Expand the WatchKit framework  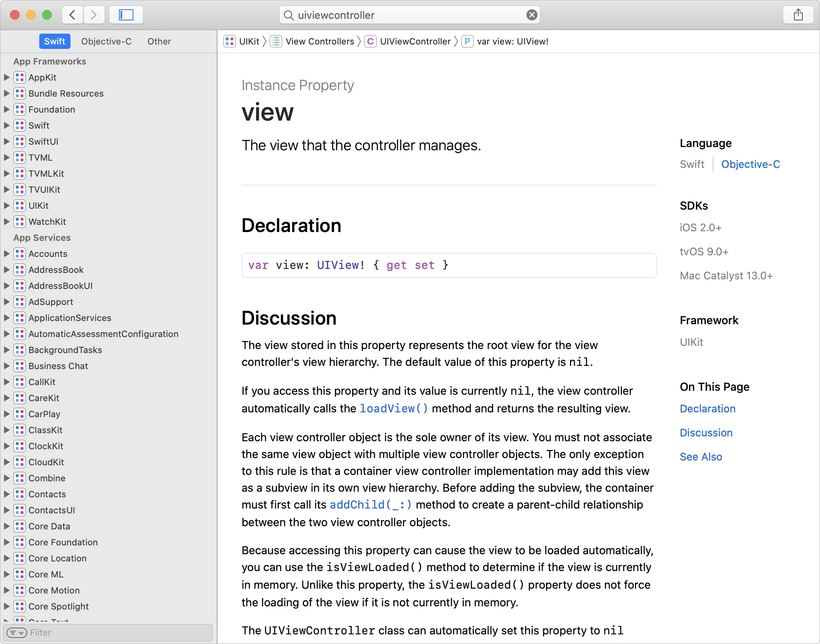[x=6, y=222]
